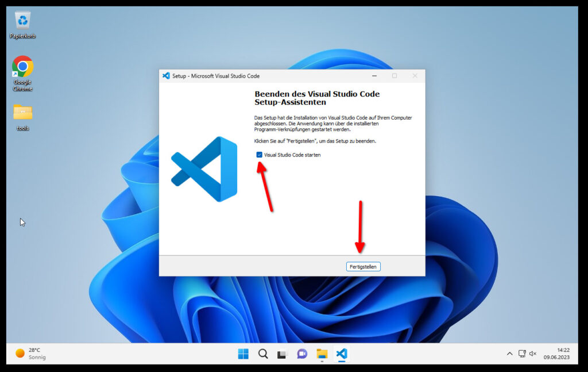Click the muted volume tray icon
The image size is (588, 372).
click(x=532, y=354)
